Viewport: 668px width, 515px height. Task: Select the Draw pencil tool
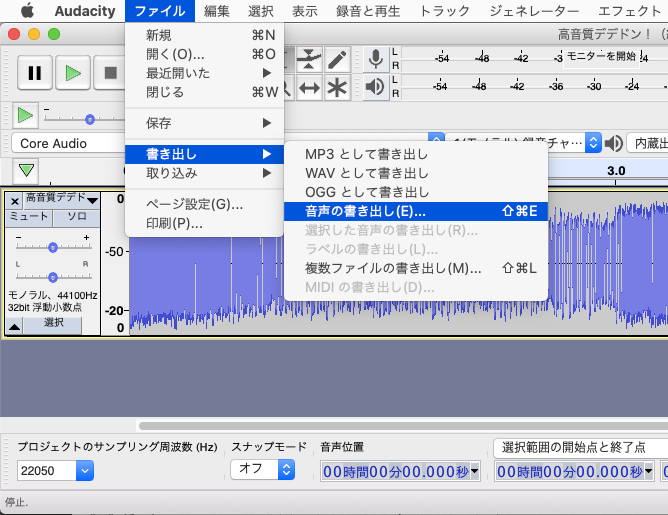click(337, 59)
